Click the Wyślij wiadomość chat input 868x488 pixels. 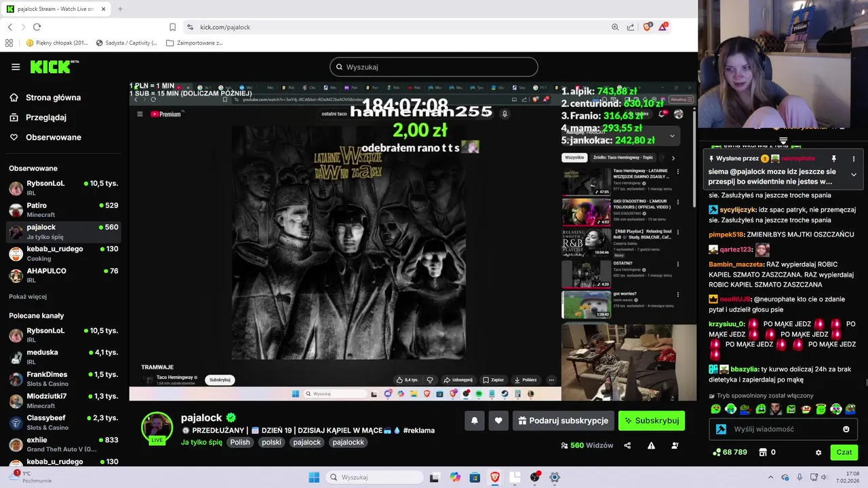pos(783,429)
